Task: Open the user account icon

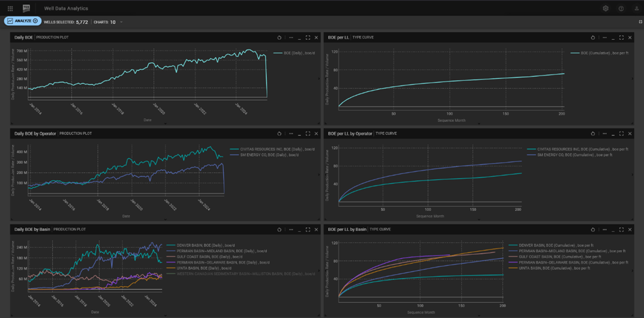Action: (x=636, y=9)
